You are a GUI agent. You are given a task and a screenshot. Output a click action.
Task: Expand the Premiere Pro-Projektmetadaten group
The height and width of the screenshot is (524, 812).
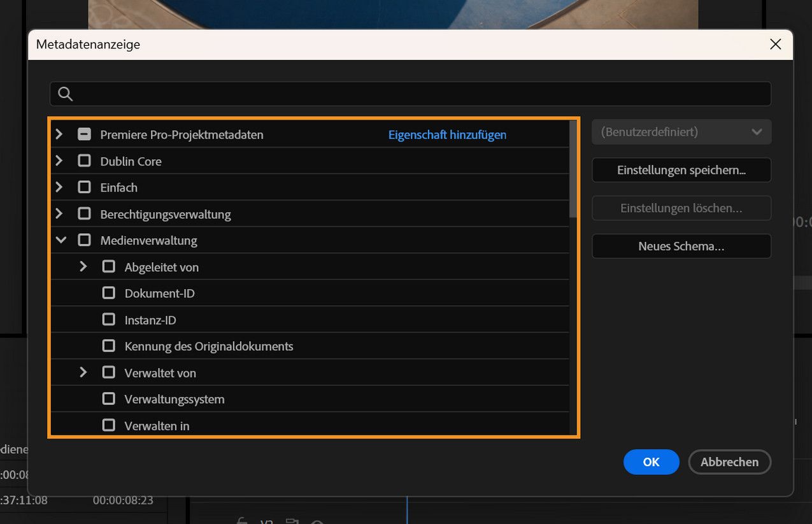[59, 134]
